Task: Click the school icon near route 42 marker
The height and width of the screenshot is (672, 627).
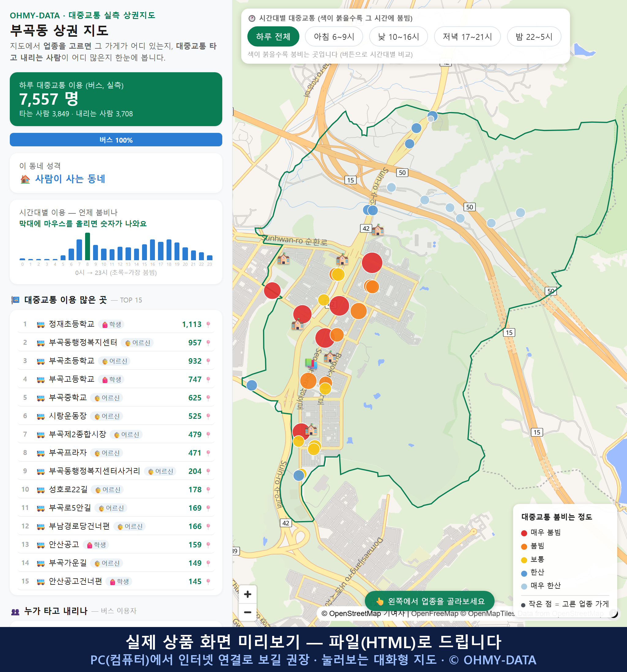Action: 377,230
